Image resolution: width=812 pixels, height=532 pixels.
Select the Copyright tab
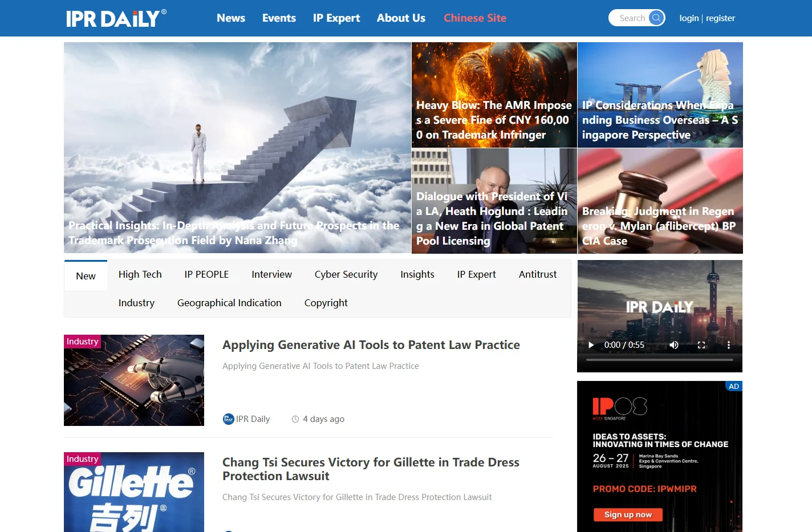[x=326, y=303]
